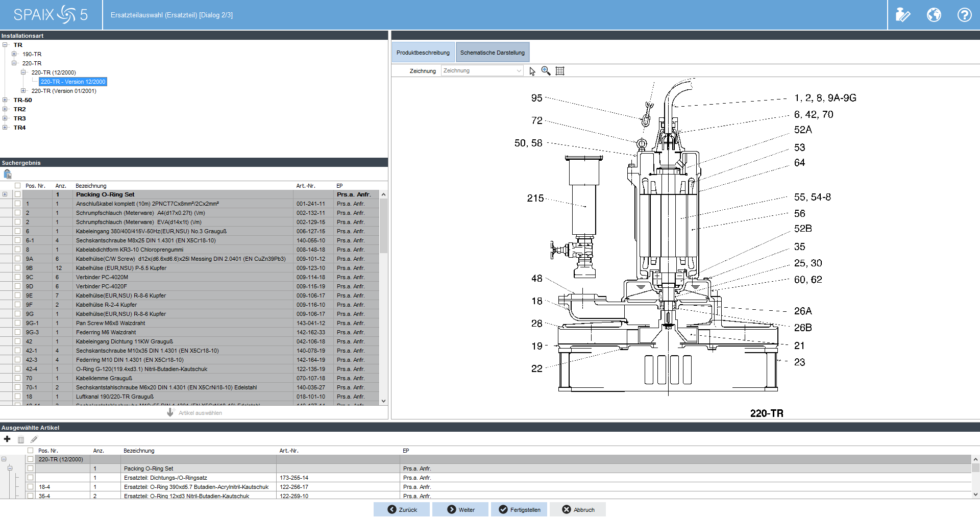
Task: Click part label 52A in the drawing
Action: [803, 130]
